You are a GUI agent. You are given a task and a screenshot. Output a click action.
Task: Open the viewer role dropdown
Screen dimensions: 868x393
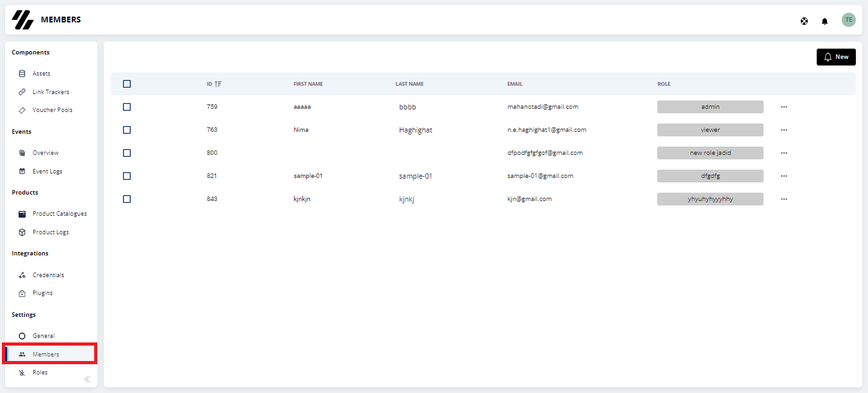710,130
